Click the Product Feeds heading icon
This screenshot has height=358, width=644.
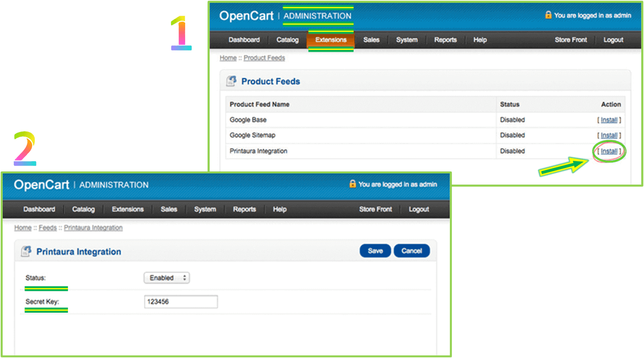tap(231, 81)
